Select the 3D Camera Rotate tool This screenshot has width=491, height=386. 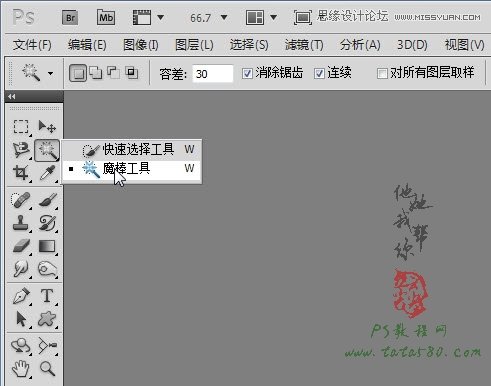pos(47,346)
